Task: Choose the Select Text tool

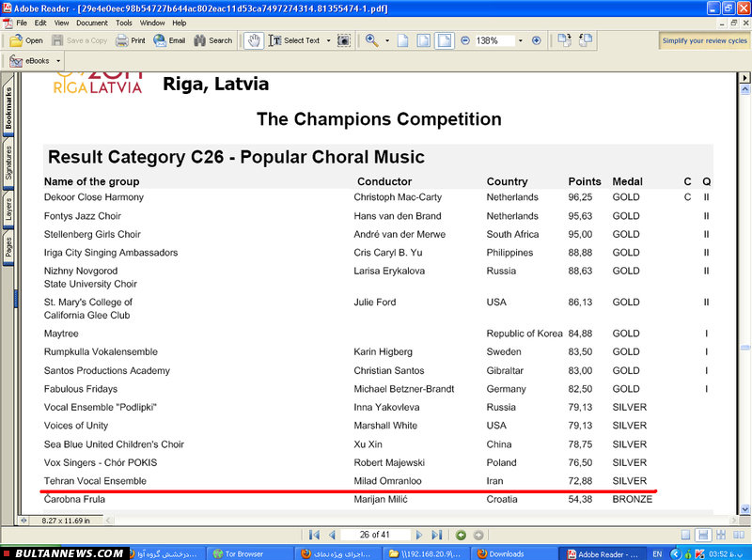Action: tap(294, 40)
